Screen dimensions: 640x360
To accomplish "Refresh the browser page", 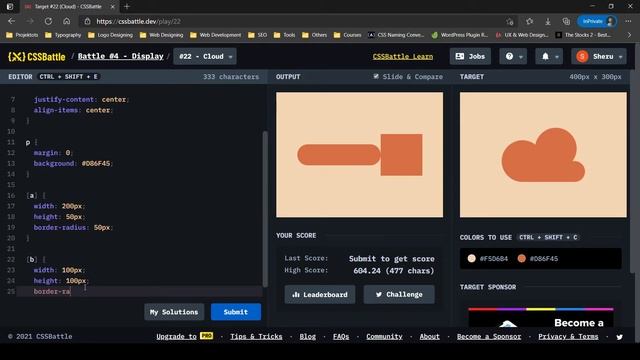I will [48, 21].
